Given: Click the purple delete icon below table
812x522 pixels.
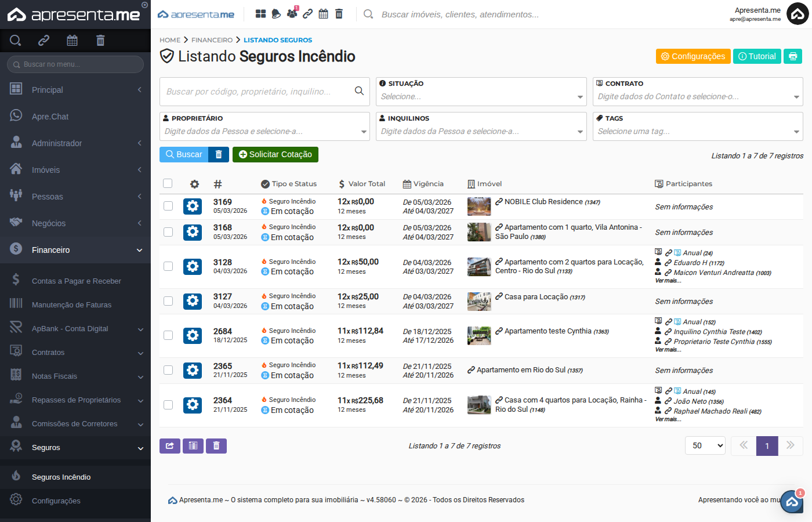Looking at the screenshot, I should coord(216,445).
